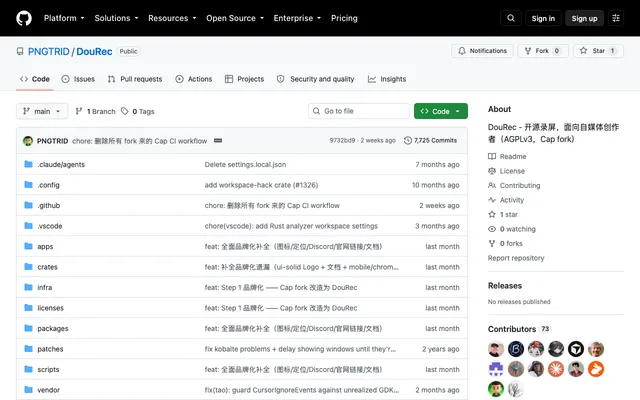This screenshot has height=400, width=640.
Task: Click the repository icon beside PNGTRID
Action: [20, 51]
